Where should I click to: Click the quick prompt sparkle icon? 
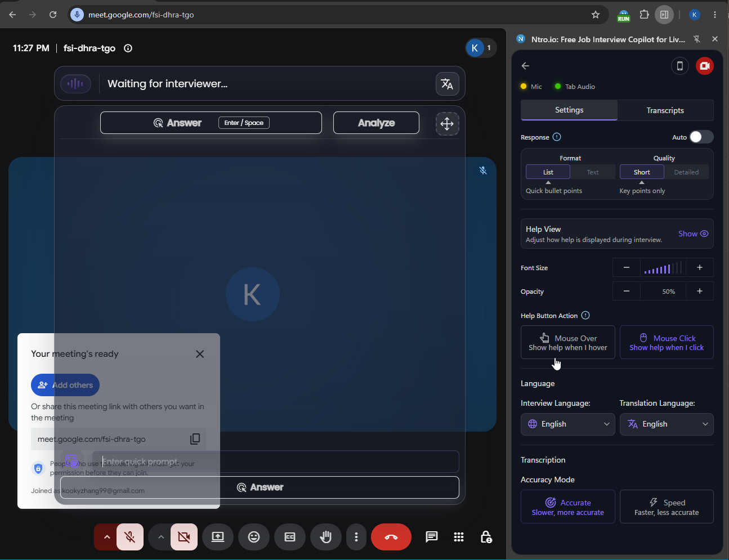[x=72, y=462]
